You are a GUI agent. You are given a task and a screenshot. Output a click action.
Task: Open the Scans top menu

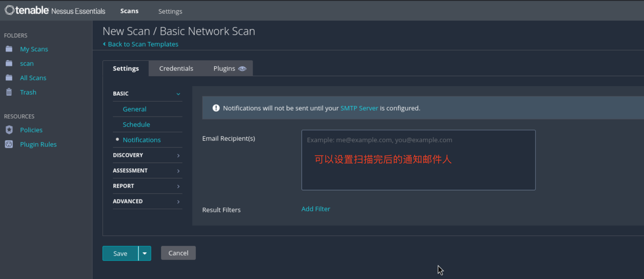pos(129,11)
